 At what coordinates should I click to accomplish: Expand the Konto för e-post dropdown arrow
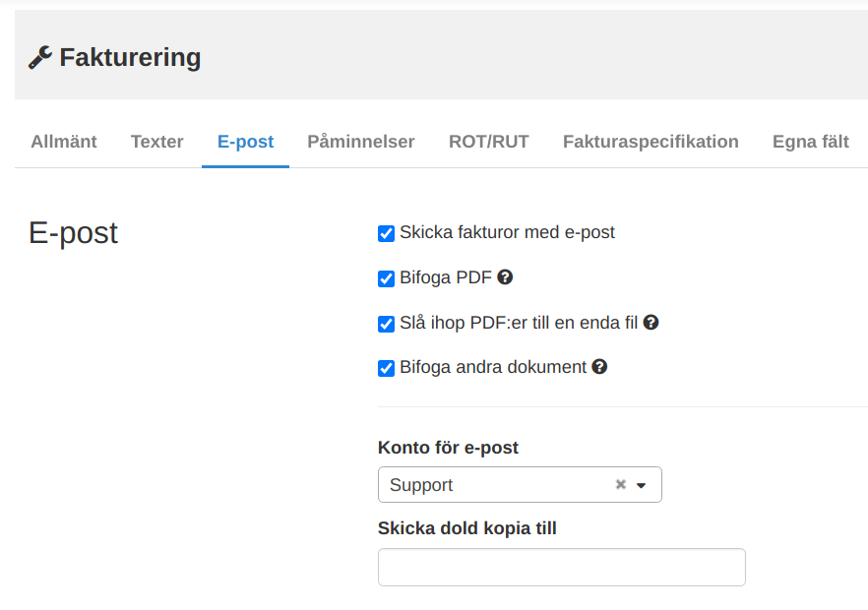tap(641, 485)
